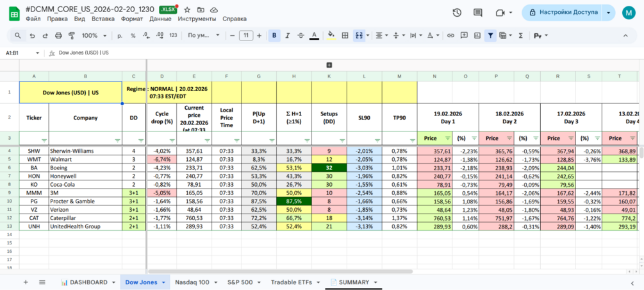Activate the paint format tool
The image size is (644, 290).
pyautogui.click(x=72, y=36)
